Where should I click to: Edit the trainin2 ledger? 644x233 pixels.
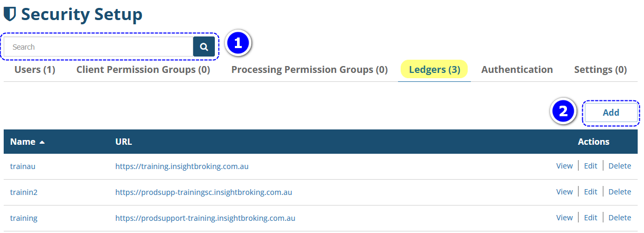tap(590, 192)
